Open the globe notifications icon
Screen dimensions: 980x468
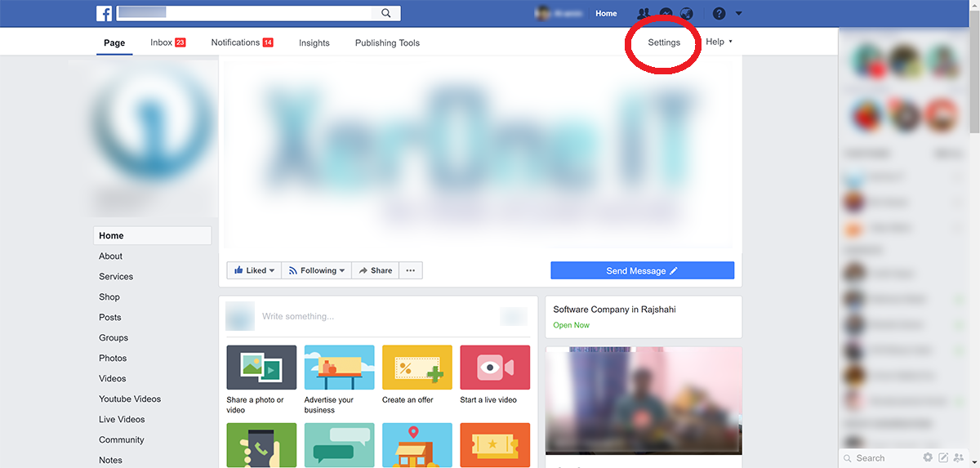[x=686, y=14]
